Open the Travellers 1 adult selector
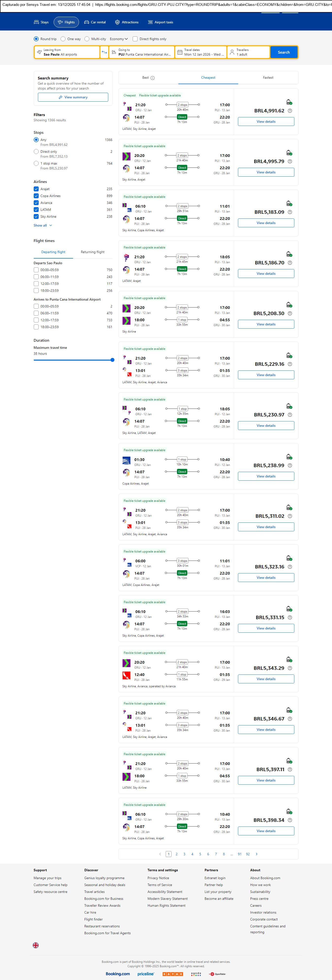The height and width of the screenshot is (980, 332). [248, 52]
